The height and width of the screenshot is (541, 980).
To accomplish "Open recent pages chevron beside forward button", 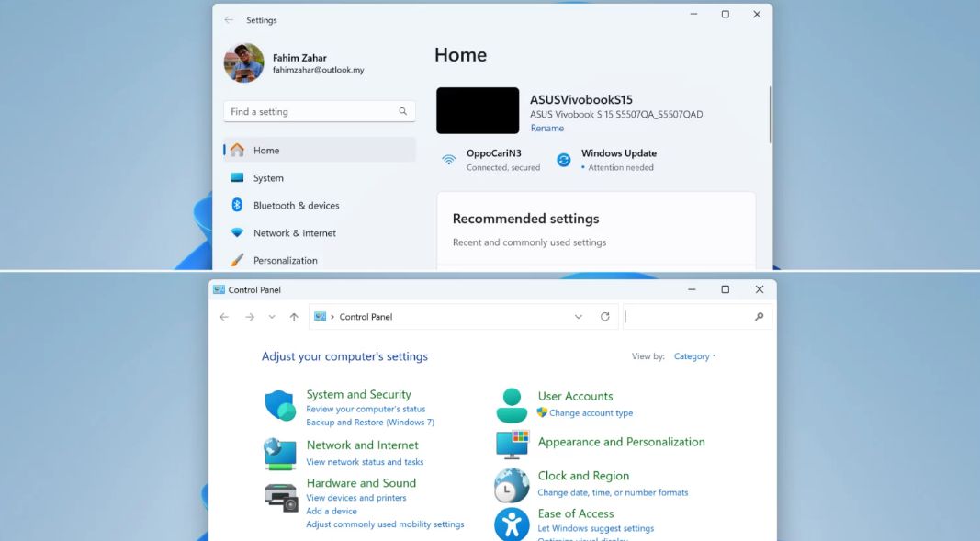I will tap(271, 316).
